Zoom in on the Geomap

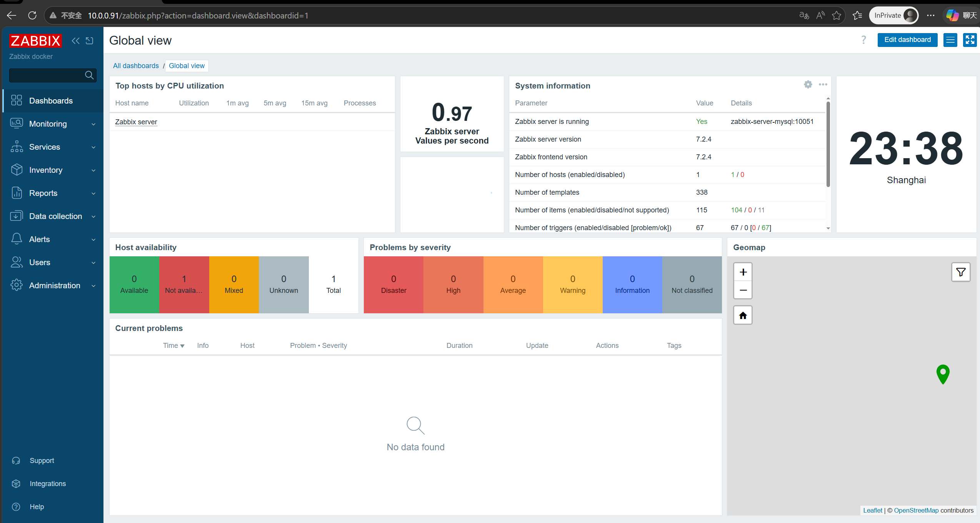743,272
